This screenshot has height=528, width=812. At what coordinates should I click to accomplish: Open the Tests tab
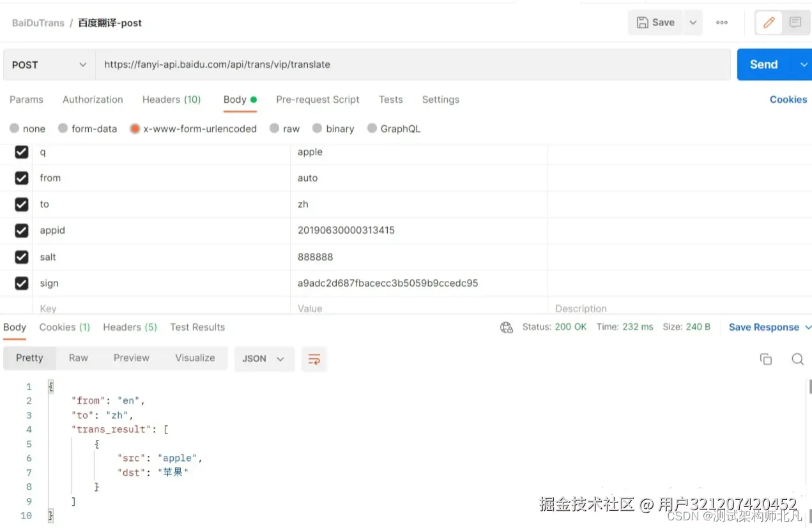coord(390,100)
